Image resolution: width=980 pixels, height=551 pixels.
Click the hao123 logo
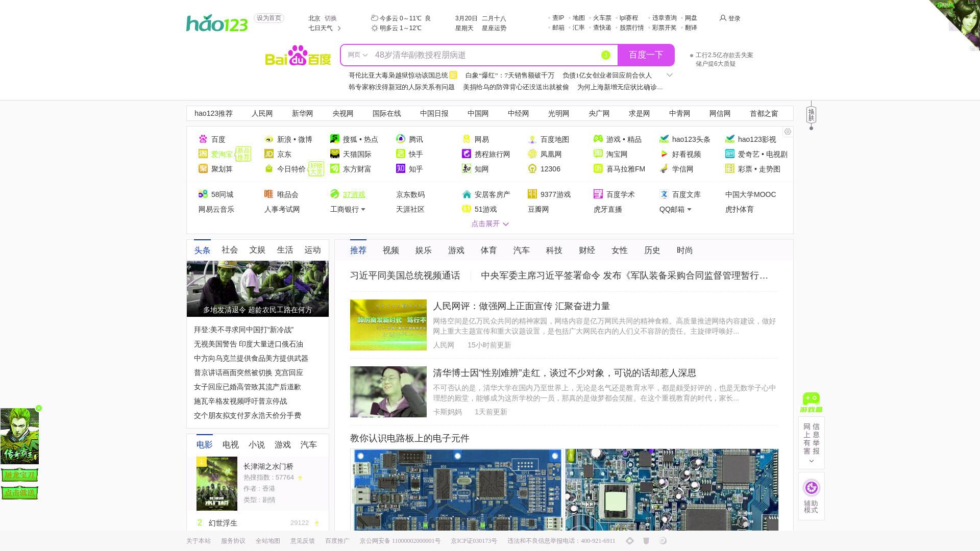pos(217,23)
